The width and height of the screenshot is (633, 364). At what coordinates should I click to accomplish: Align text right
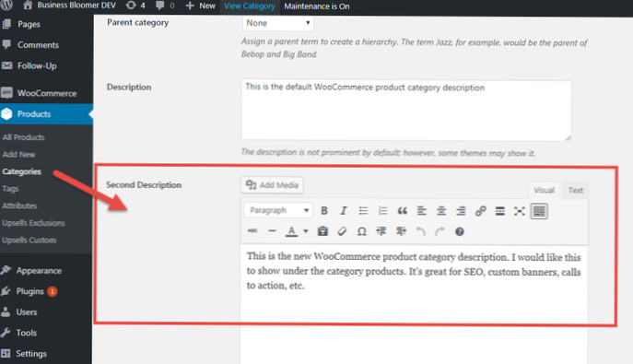[x=461, y=211]
